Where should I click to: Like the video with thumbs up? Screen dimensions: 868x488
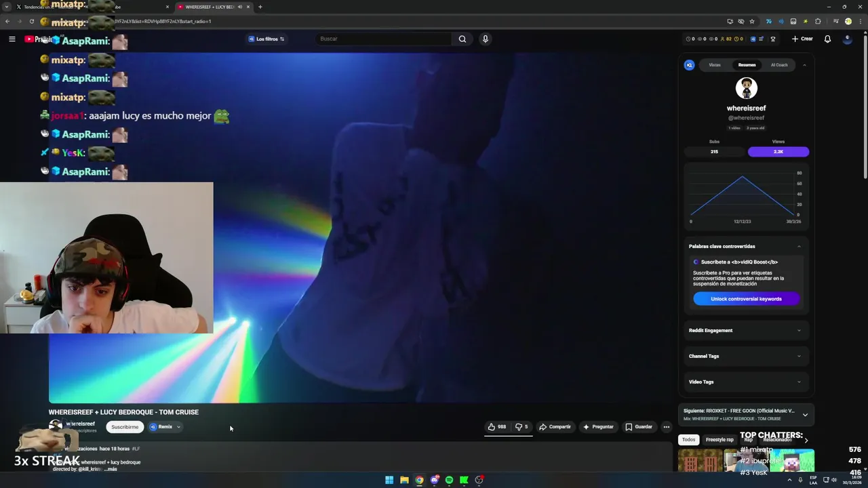pos(496,427)
